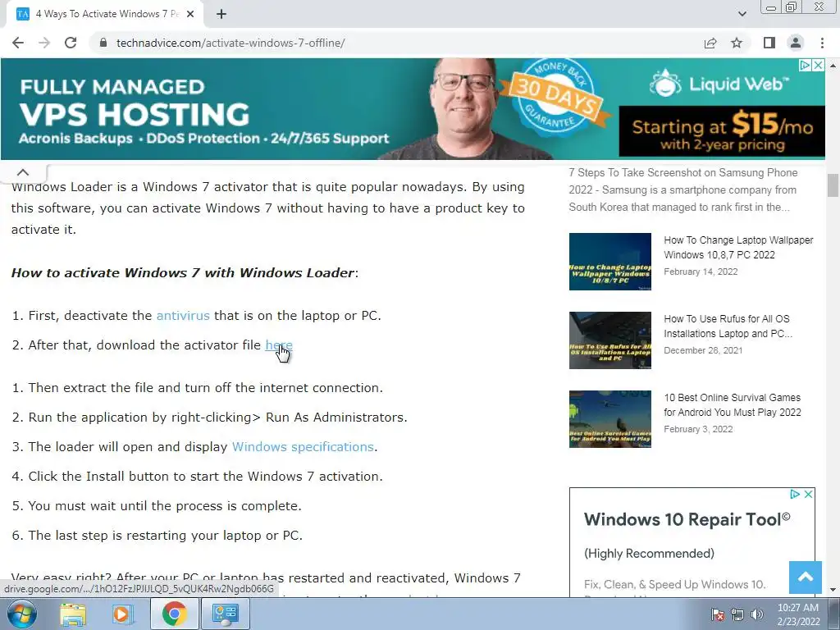Open a new browser tab

click(221, 15)
